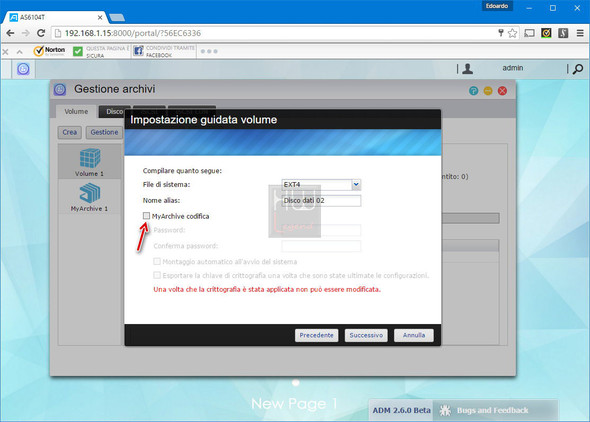
Task: Expand the Norton toolbar more options dots
Action: pos(209,51)
